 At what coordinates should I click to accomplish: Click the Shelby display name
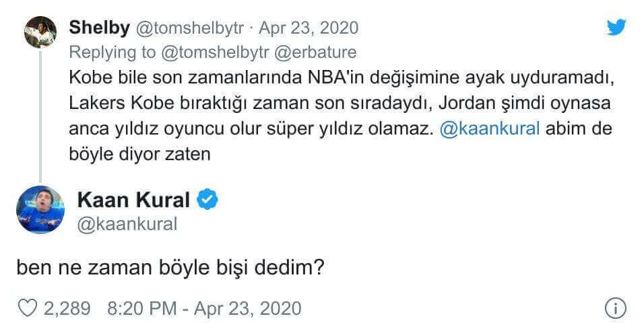point(100,28)
